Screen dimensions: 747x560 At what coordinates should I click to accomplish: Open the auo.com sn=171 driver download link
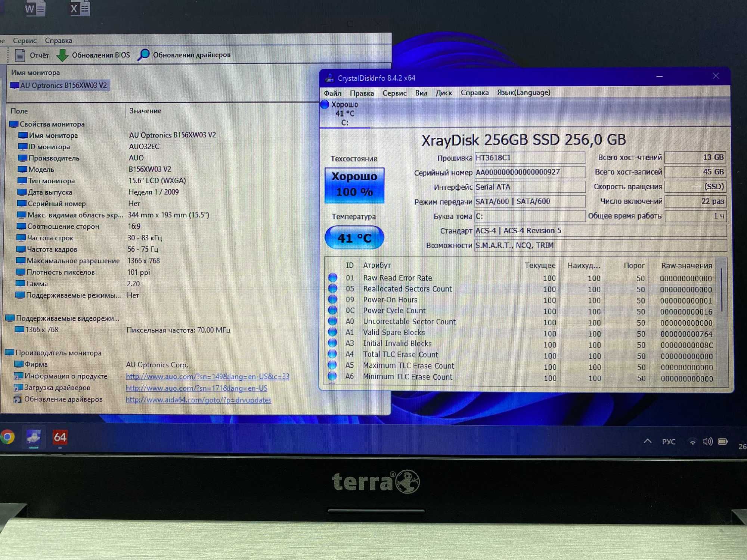tap(196, 388)
